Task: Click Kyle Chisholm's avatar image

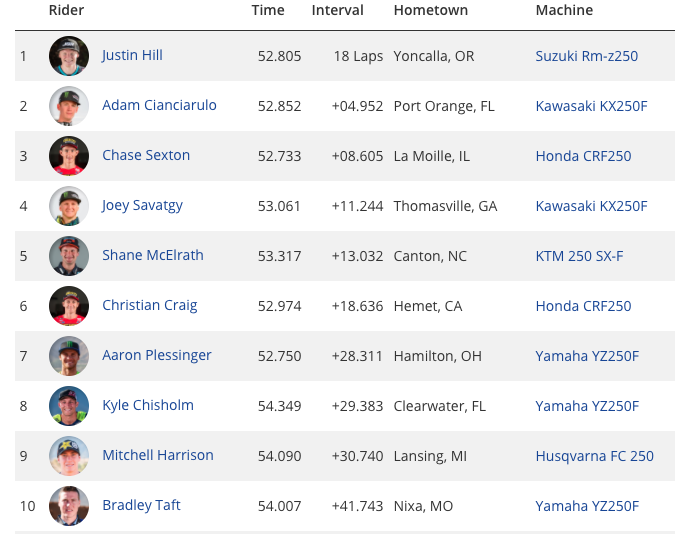Action: coord(69,406)
